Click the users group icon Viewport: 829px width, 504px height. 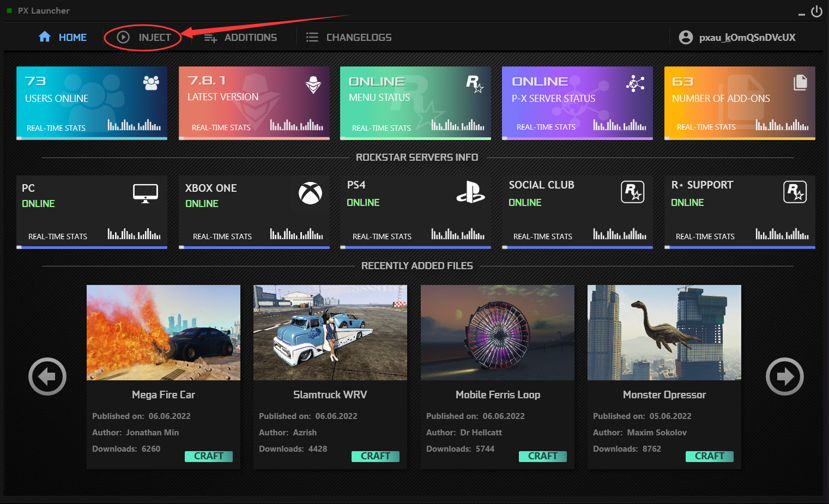tap(151, 83)
